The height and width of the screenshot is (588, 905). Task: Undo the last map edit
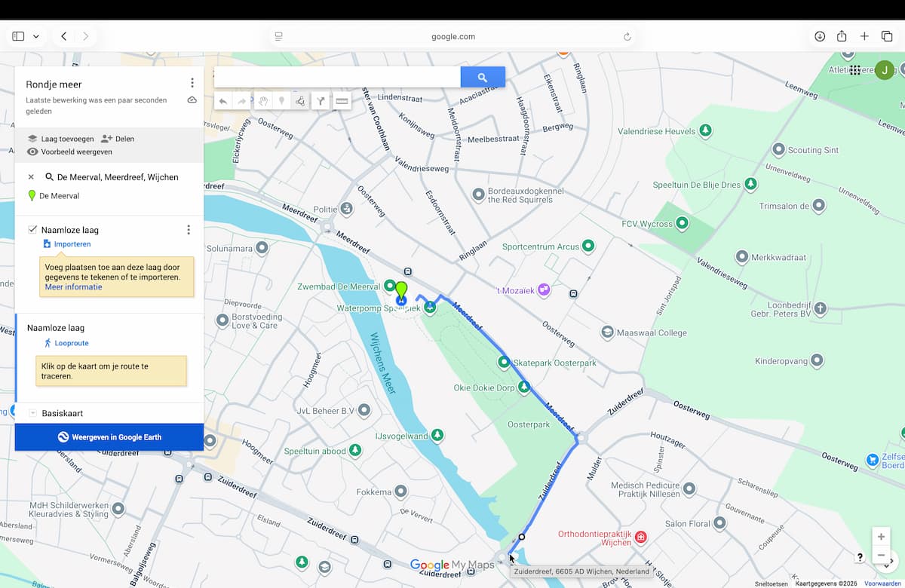223,101
